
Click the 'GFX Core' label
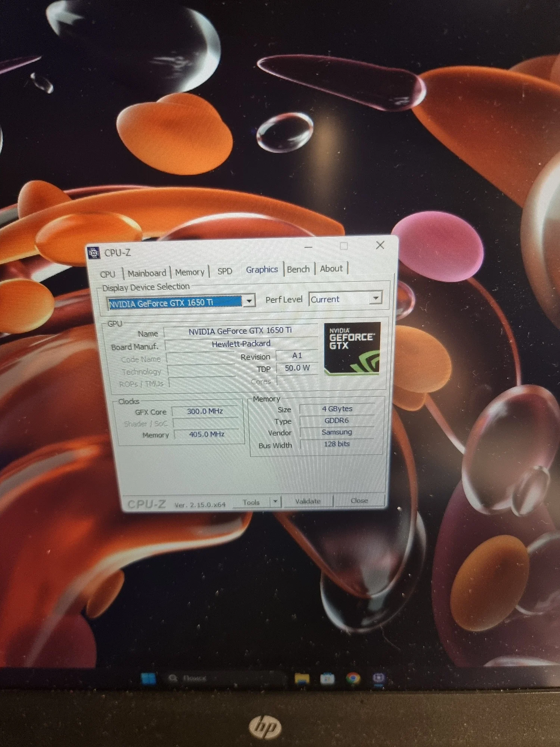[x=151, y=412]
